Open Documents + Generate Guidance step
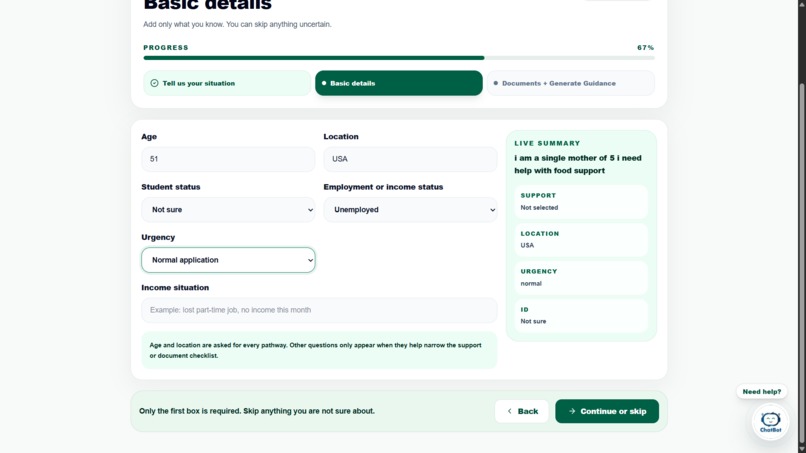This screenshot has height=453, width=806. (571, 83)
